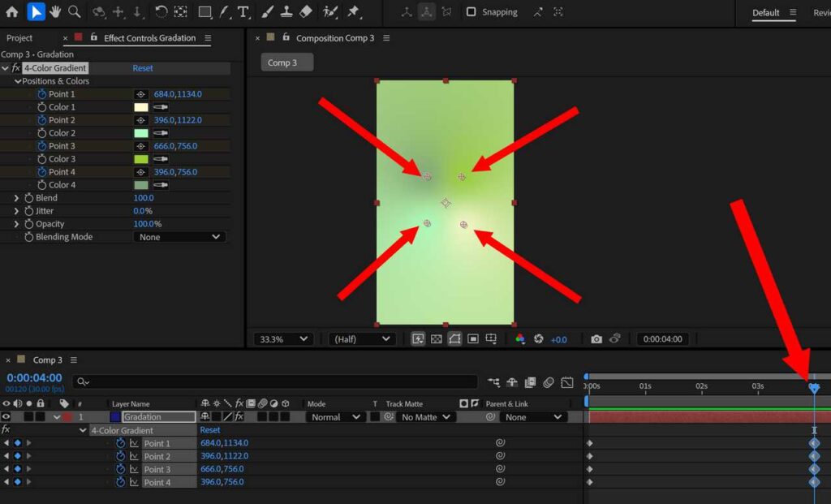Open Composition panel menu icon

point(386,38)
